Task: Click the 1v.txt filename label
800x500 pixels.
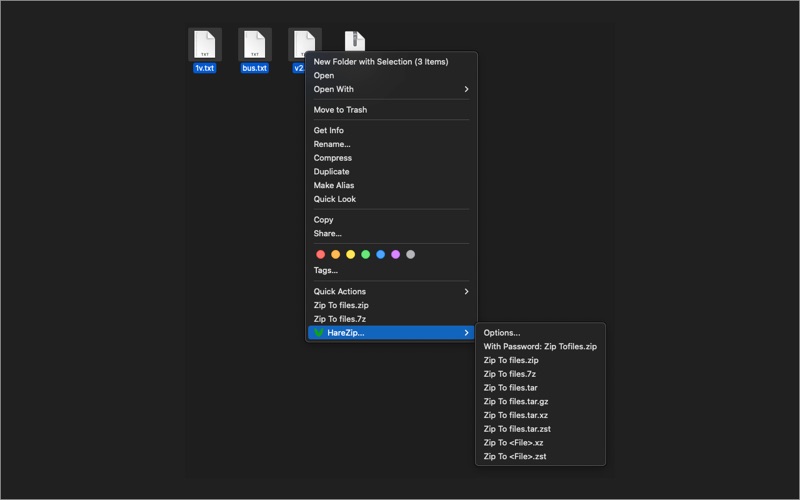Action: click(205, 68)
